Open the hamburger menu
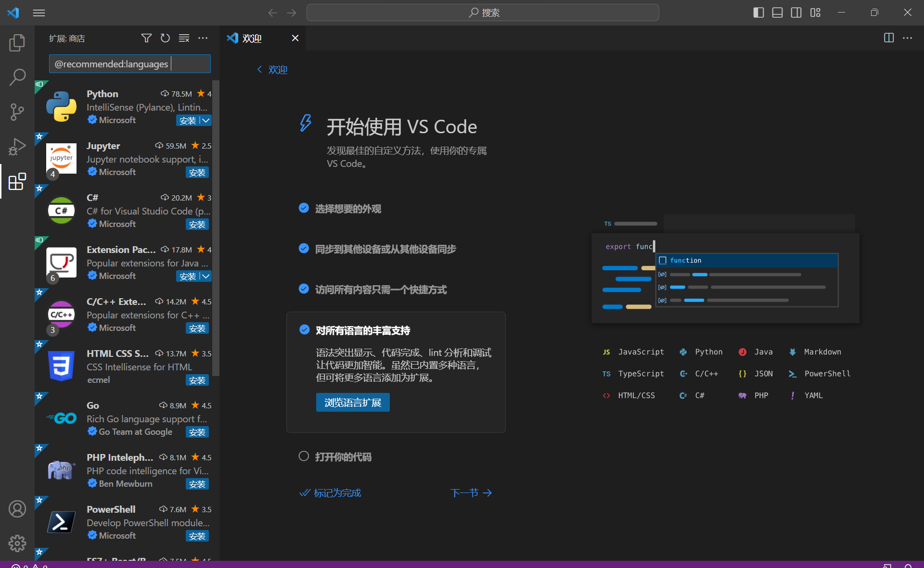924x568 pixels. [x=39, y=13]
